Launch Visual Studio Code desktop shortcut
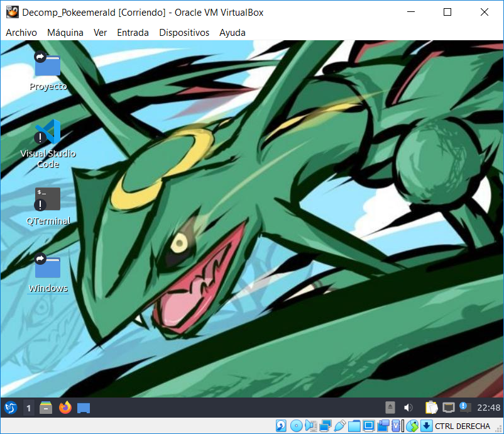504x434 pixels. [x=48, y=133]
